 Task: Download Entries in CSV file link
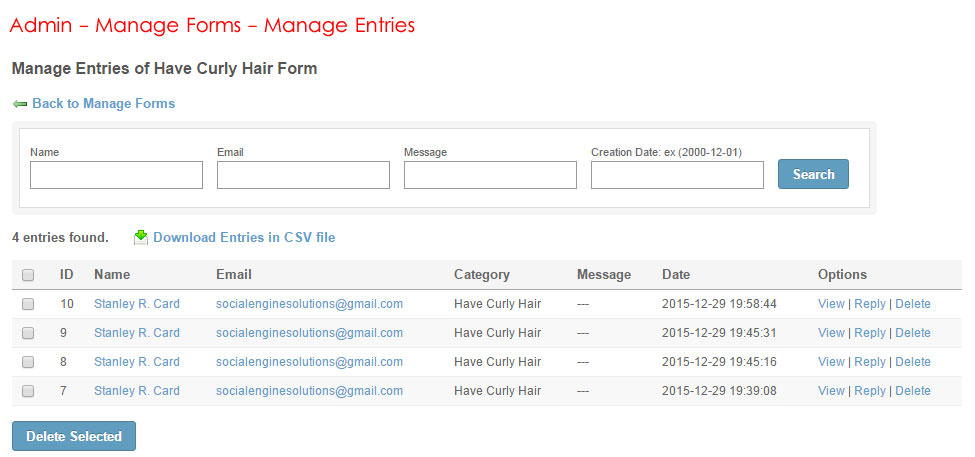point(244,238)
